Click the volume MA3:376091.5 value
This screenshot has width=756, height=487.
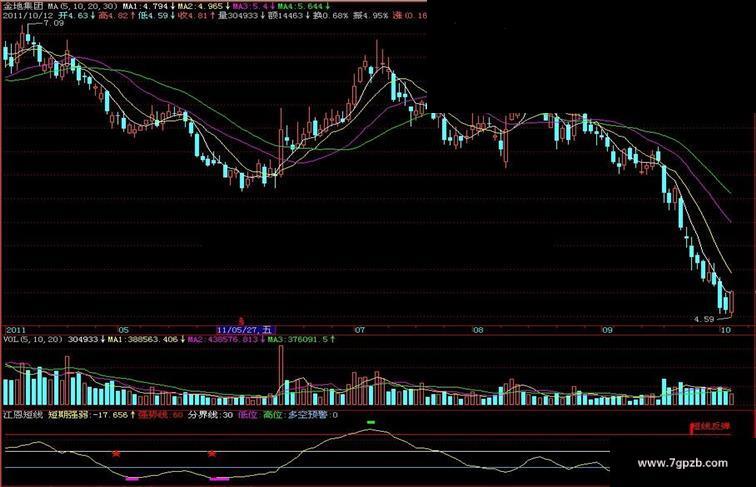298,339
